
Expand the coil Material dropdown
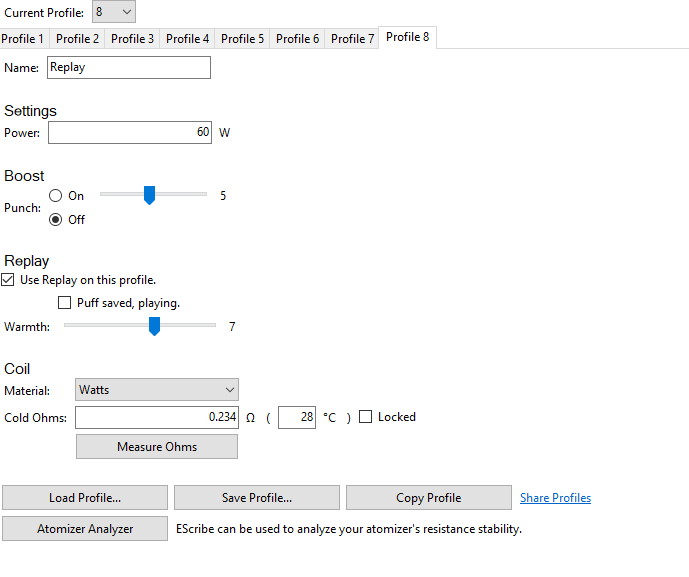click(157, 390)
